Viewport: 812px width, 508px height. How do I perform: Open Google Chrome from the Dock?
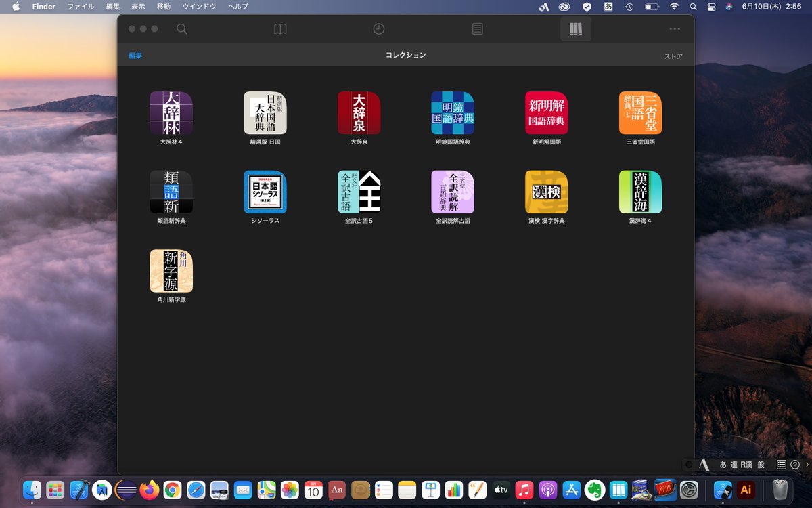[173, 489]
